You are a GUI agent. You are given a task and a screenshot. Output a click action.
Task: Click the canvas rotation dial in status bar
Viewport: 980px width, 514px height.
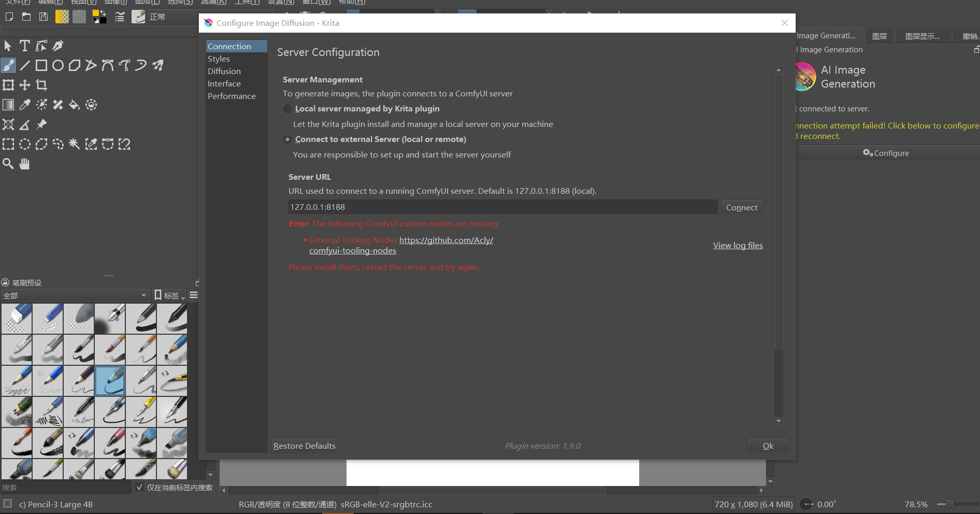[807, 504]
